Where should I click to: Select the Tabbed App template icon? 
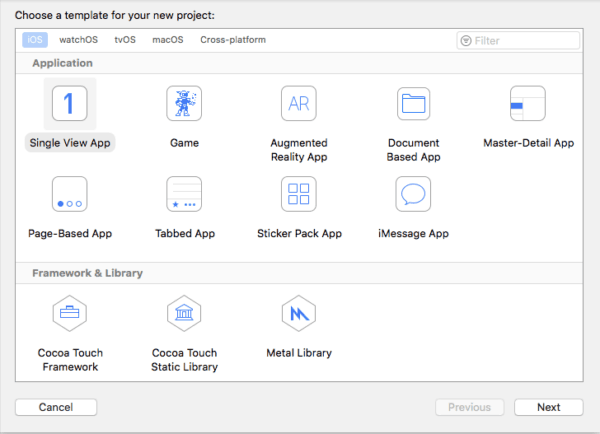(x=184, y=194)
